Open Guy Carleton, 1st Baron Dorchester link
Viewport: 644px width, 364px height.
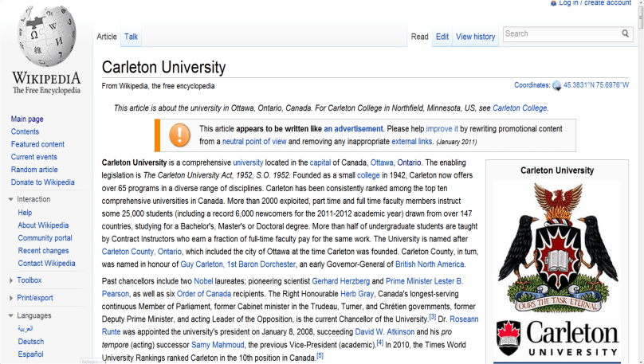click(x=238, y=264)
